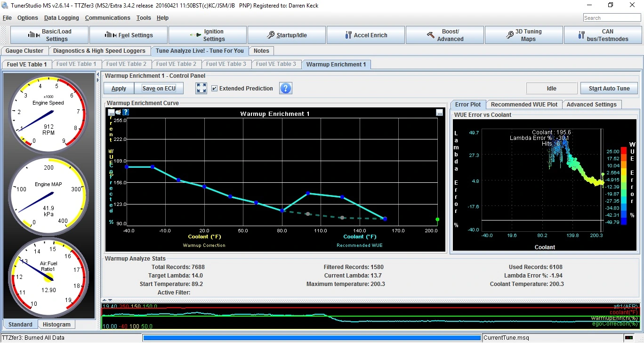The height and width of the screenshot is (343, 644).
Task: Click the WUE Error color scale bar
Action: click(x=624, y=187)
